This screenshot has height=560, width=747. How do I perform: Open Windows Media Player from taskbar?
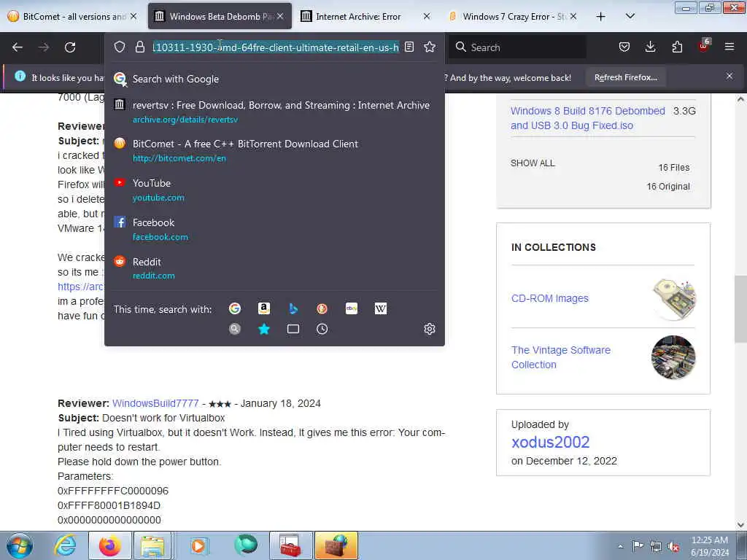pos(199,545)
